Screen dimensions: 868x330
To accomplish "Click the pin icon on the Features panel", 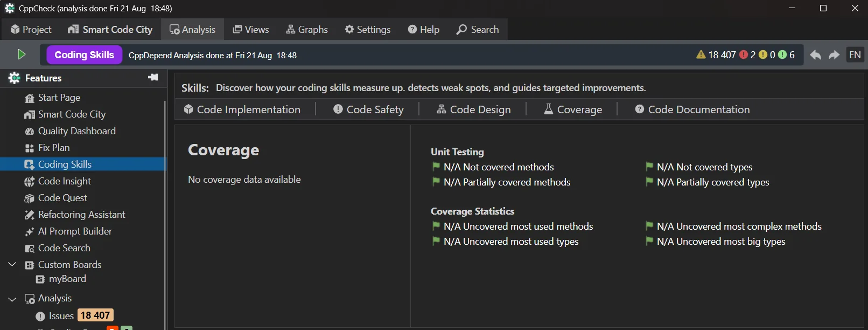I will [153, 78].
